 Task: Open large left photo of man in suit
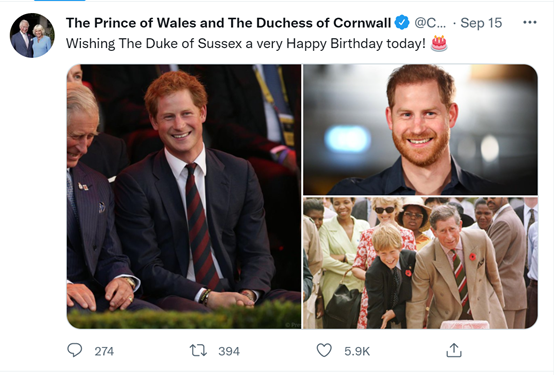click(x=184, y=197)
